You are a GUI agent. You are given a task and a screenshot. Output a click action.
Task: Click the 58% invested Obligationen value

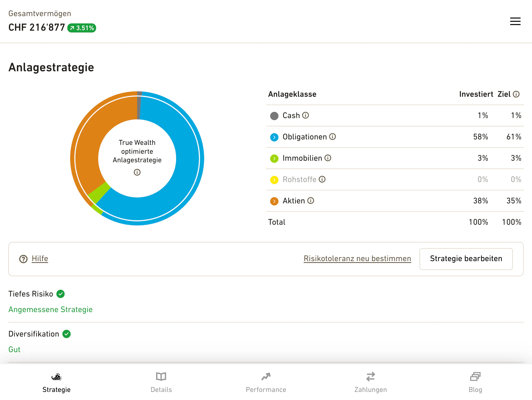tap(481, 137)
